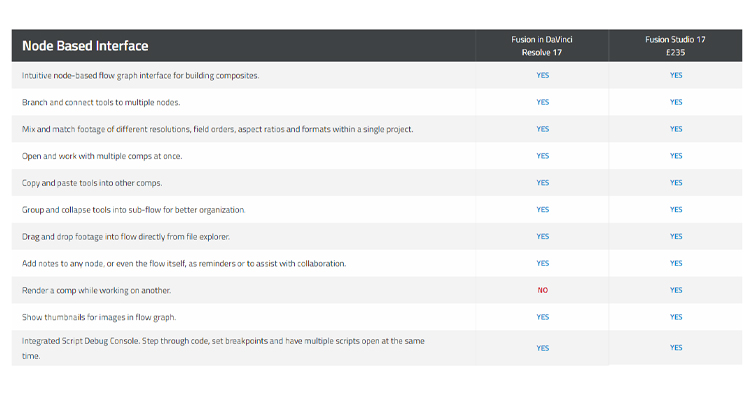Click Fusion Studio YES for Drag and drop row

[676, 237]
